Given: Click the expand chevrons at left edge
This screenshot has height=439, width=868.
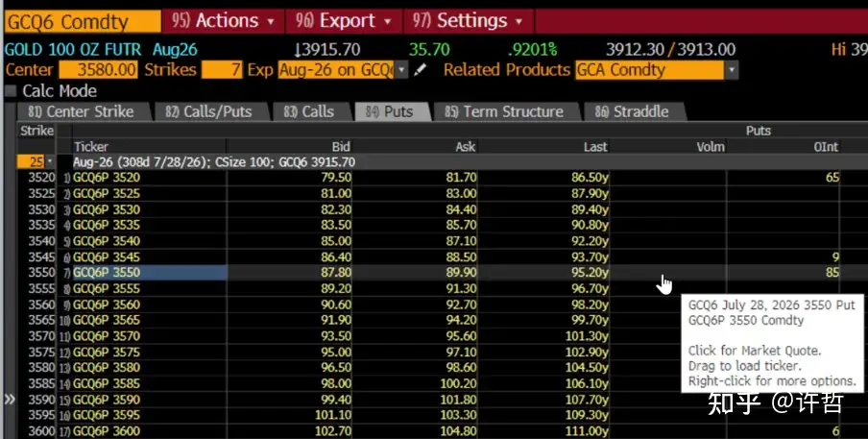Looking at the screenshot, I should (9, 399).
